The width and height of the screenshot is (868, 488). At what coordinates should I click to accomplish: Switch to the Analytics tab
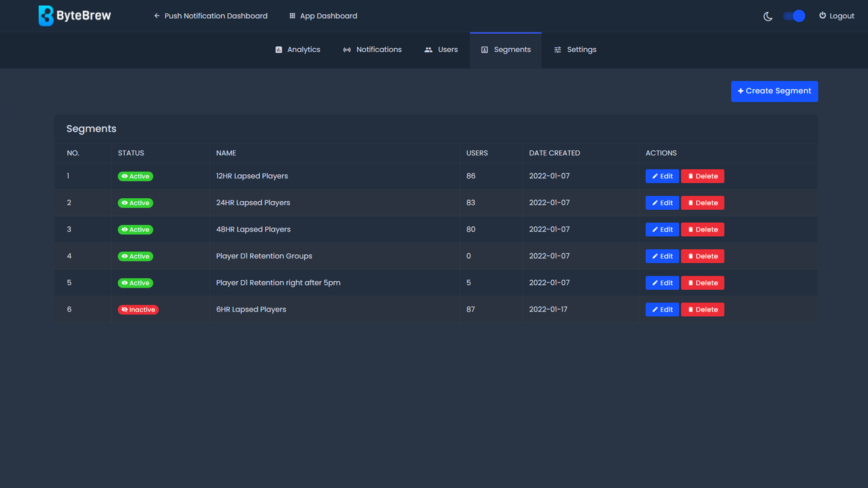point(298,50)
